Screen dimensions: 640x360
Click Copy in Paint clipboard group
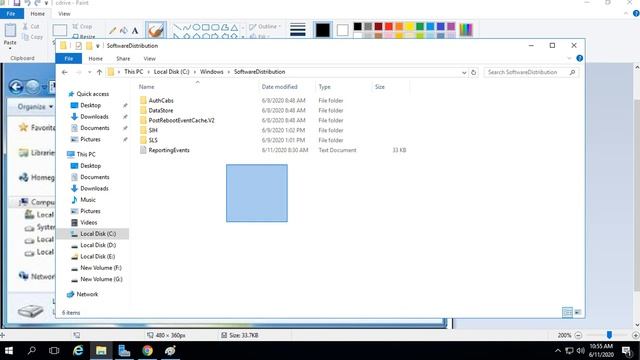(x=32, y=37)
